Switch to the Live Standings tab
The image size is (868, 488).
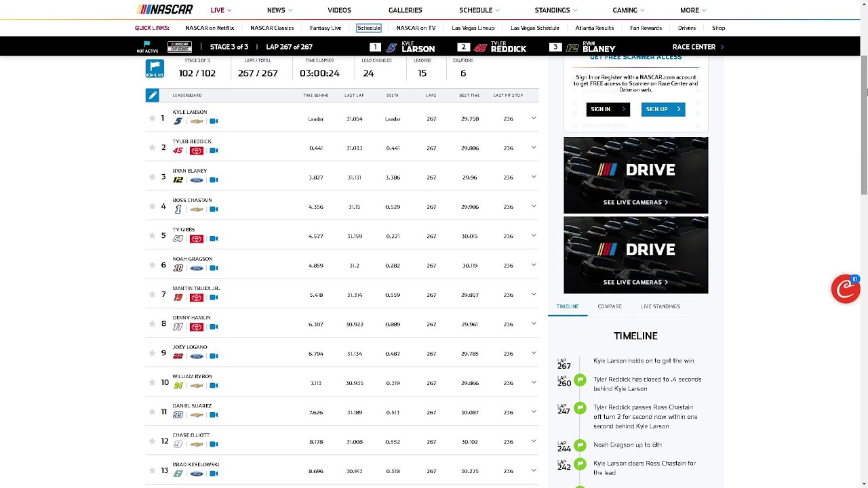(x=660, y=306)
